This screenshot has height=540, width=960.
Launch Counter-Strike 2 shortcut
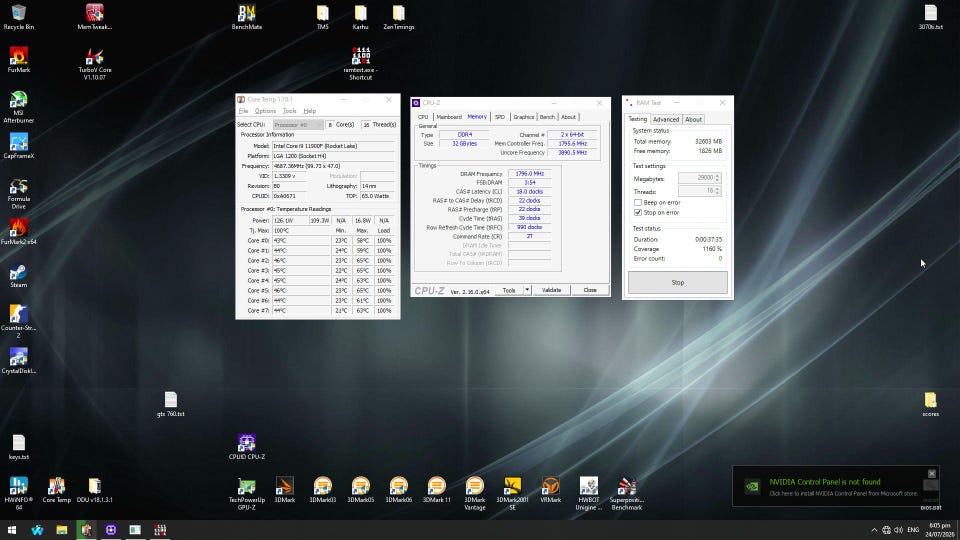[x=18, y=321]
